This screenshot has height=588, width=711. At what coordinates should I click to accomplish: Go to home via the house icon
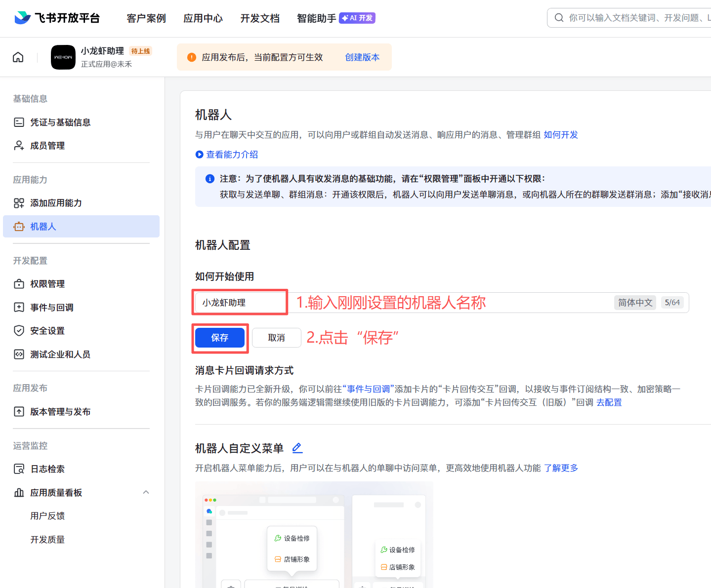[x=18, y=57]
